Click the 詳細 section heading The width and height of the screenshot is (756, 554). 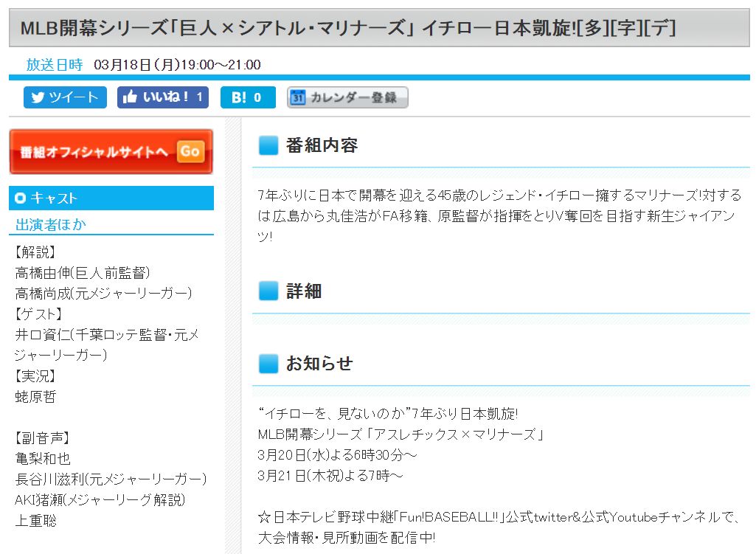coord(304,291)
